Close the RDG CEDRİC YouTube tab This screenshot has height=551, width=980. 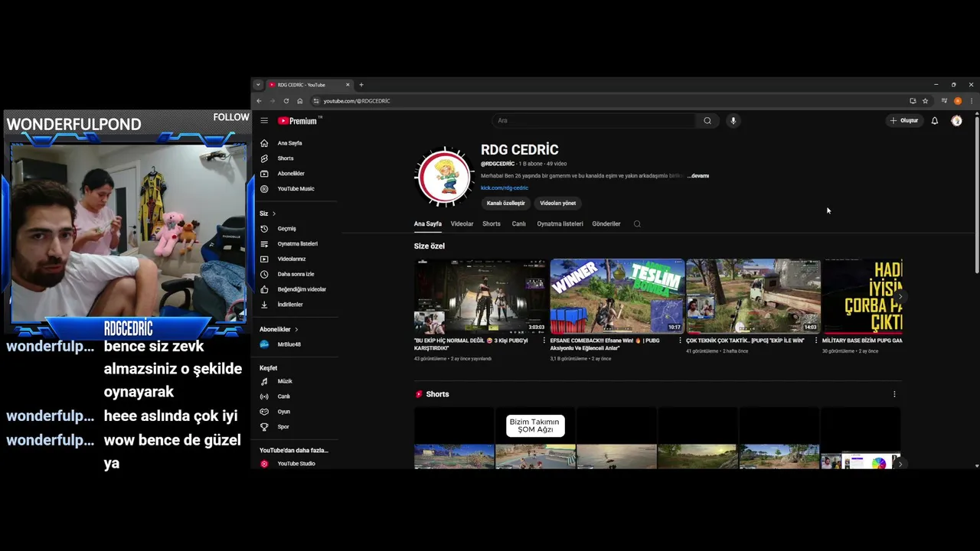tap(348, 85)
